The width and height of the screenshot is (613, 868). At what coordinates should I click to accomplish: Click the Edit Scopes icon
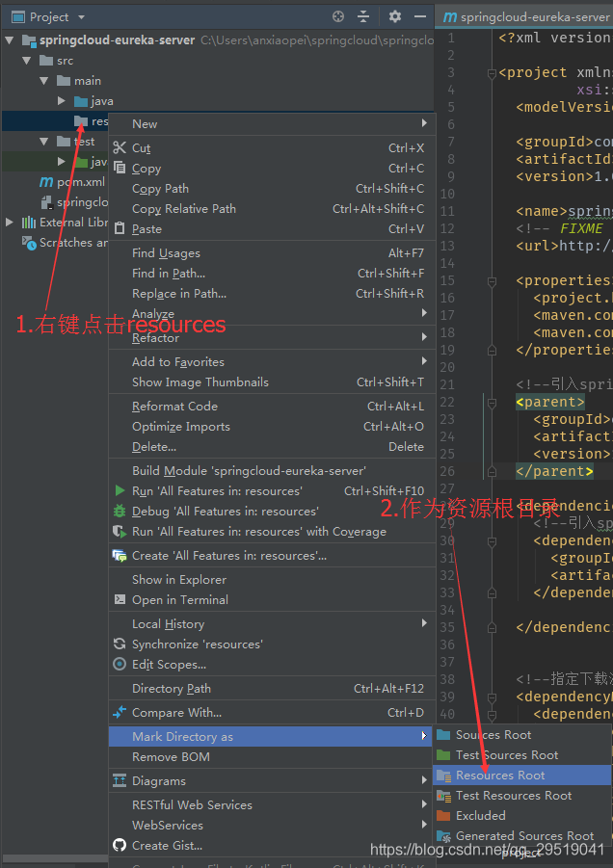coord(120,665)
